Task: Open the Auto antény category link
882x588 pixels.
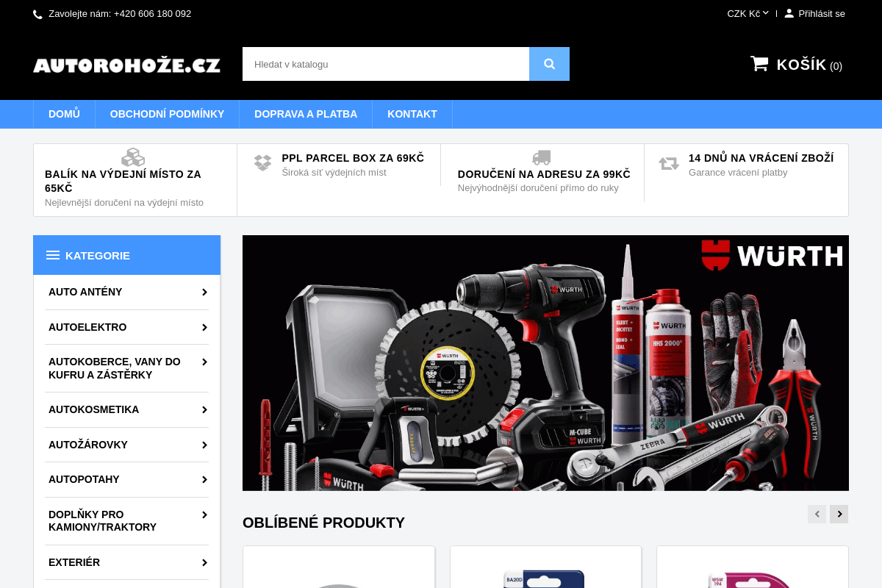Action: pos(85,292)
